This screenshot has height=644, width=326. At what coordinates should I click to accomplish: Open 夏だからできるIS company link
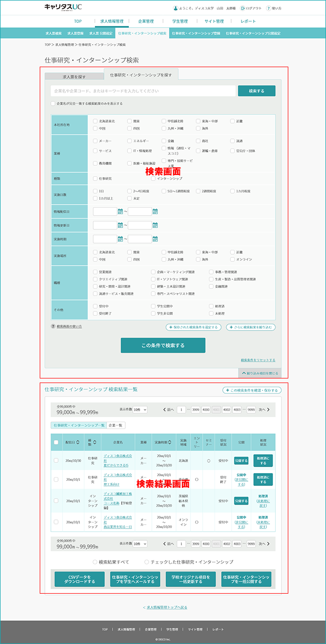[x=116, y=465]
